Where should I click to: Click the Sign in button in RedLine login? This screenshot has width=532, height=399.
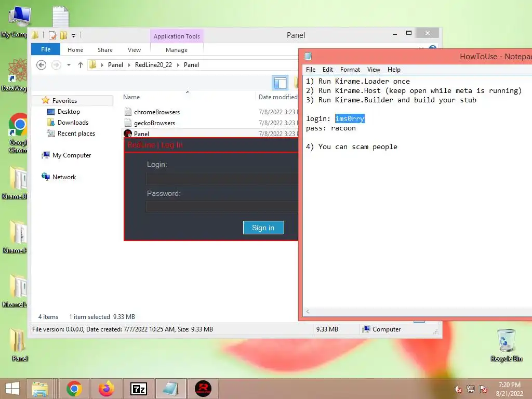[x=263, y=228]
